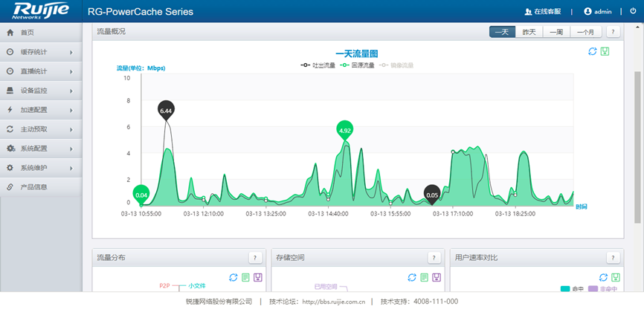Open data view in 流量分布 panel

[x=245, y=277]
